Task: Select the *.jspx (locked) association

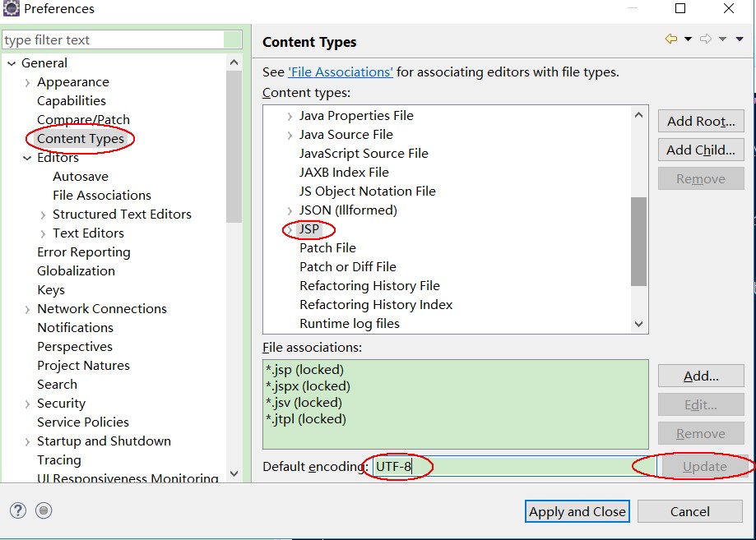Action: (x=308, y=385)
